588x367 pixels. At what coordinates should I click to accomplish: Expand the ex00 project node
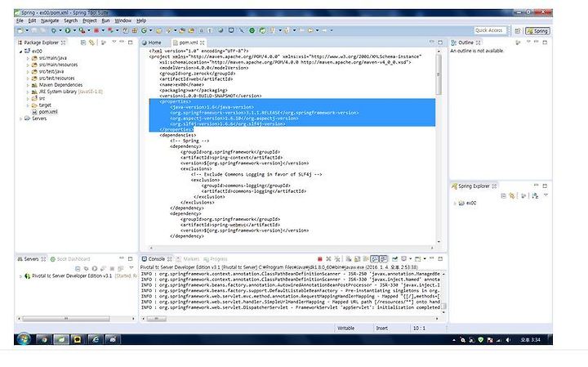tap(20, 51)
